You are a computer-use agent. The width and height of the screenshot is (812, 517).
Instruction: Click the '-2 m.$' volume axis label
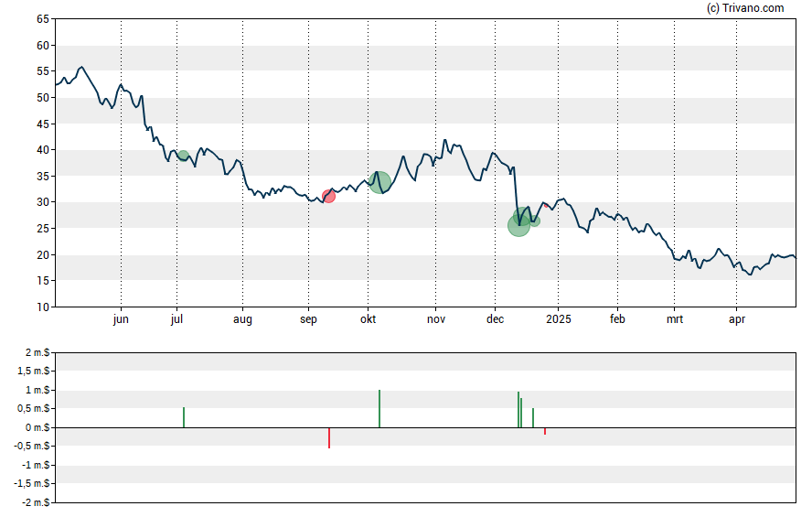point(36,502)
